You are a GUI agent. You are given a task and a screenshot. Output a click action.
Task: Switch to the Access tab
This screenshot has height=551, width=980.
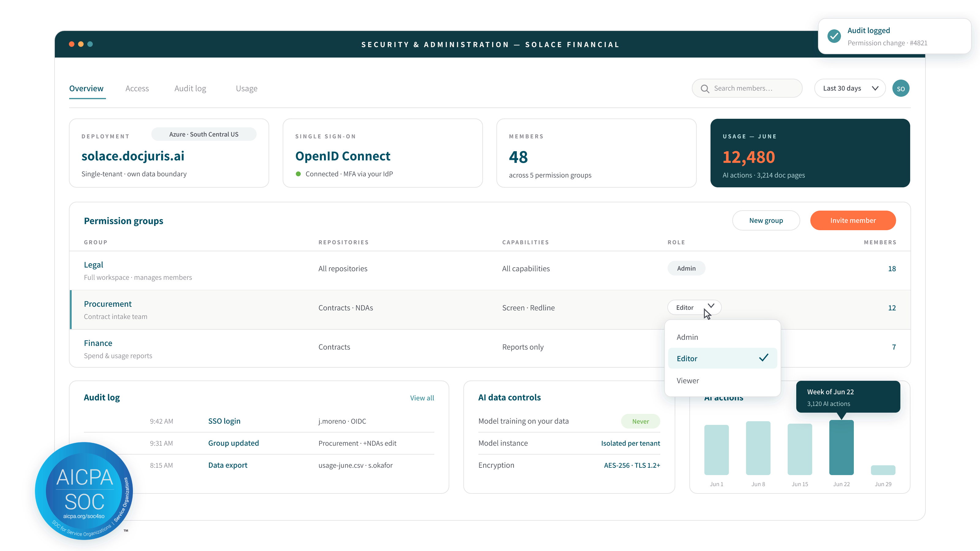pos(137,88)
